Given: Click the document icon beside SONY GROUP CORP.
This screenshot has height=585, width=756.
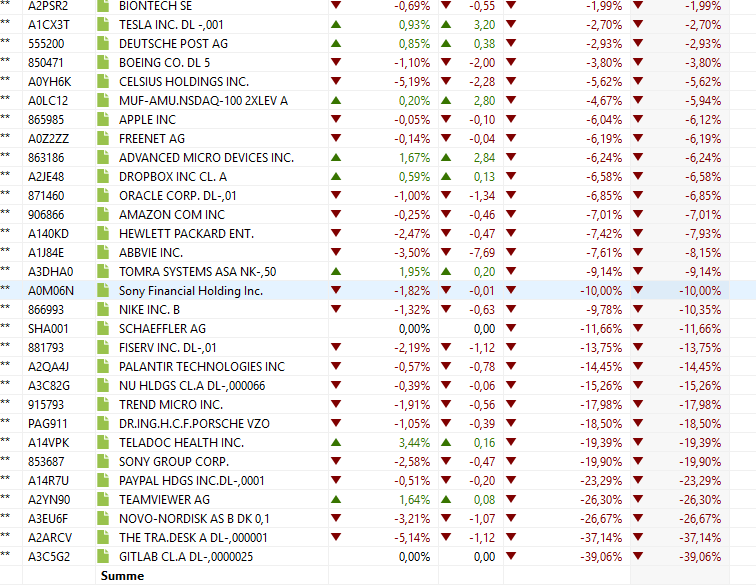Looking at the screenshot, I should (x=103, y=462).
